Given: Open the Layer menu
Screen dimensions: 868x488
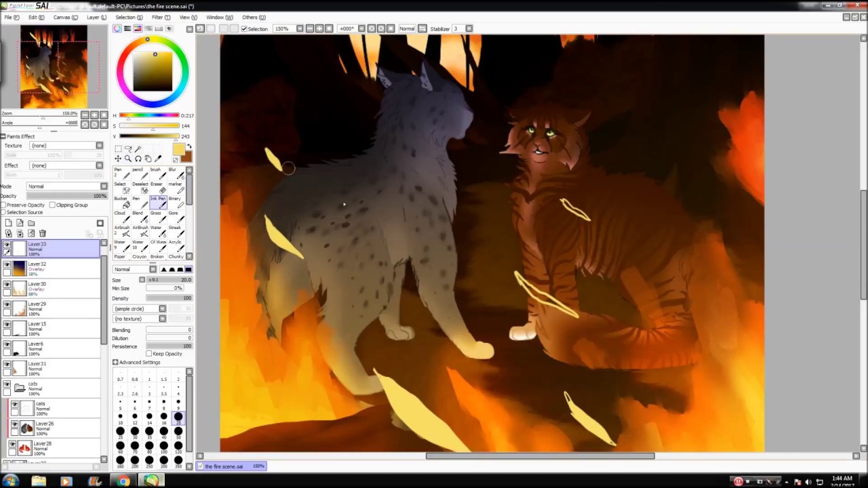Looking at the screenshot, I should coord(96,17).
